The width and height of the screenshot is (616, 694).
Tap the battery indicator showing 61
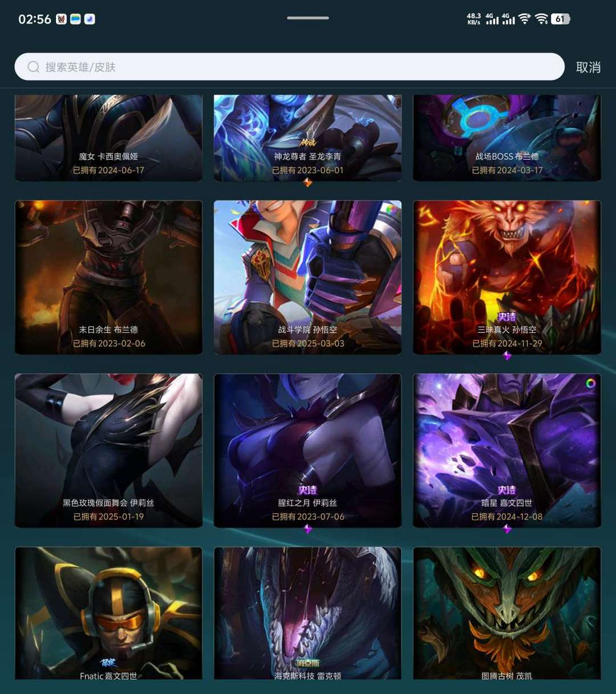click(x=561, y=19)
